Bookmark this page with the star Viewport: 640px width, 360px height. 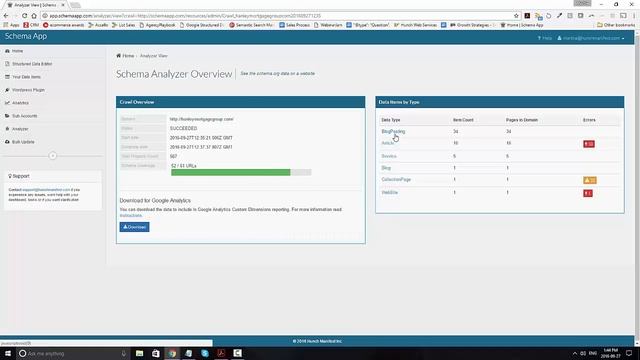coord(516,16)
